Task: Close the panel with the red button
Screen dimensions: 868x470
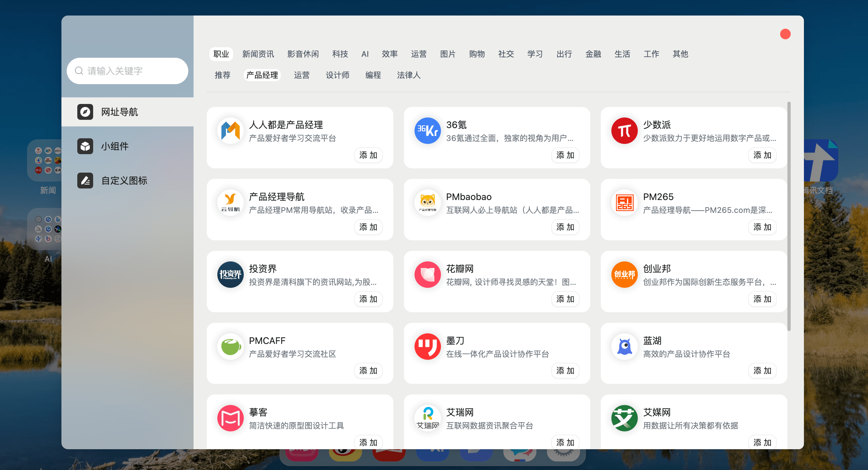Action: (x=785, y=34)
